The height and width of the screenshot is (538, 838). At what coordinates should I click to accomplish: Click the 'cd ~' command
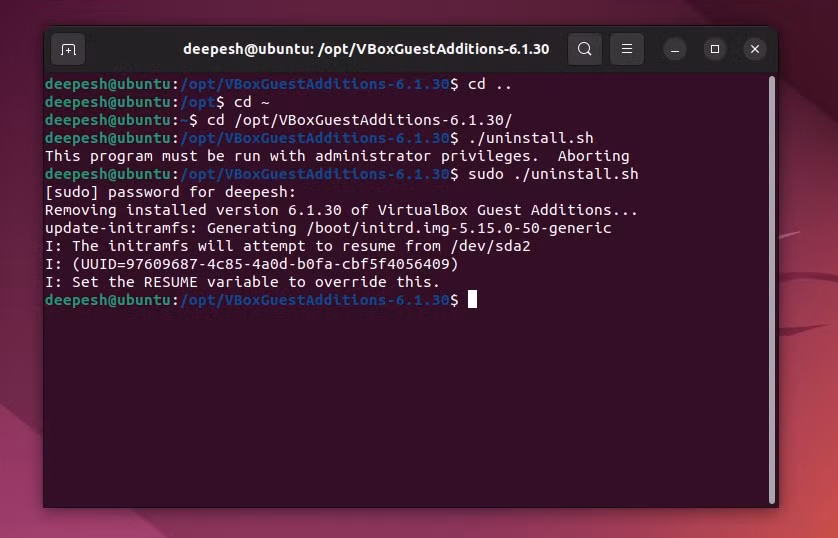(252, 102)
